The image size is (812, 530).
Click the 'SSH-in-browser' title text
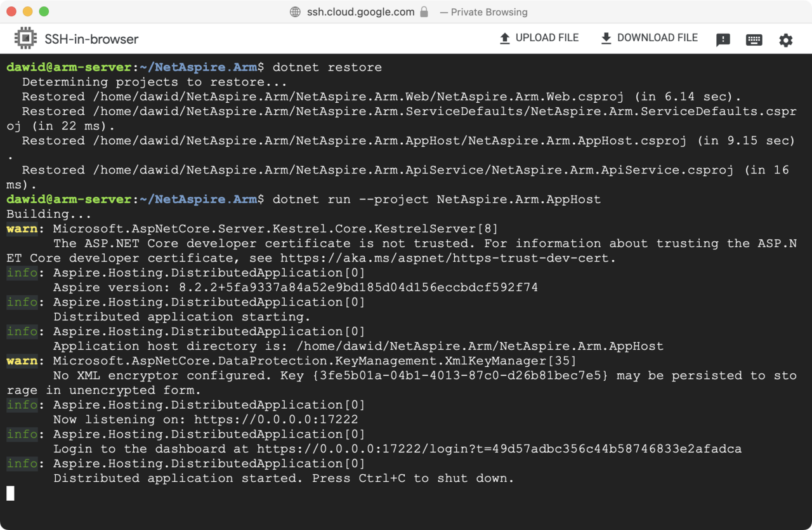tap(91, 39)
